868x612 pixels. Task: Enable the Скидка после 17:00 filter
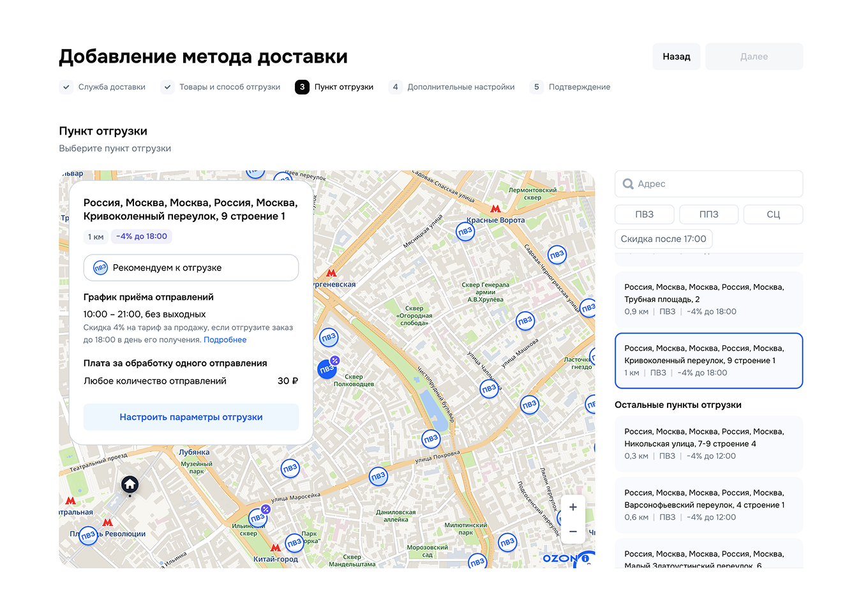[x=663, y=238]
